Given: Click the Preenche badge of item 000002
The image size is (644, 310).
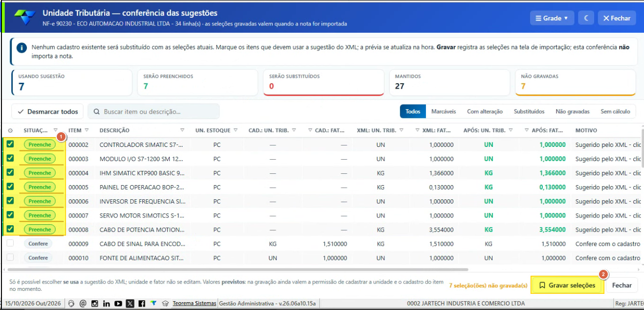Looking at the screenshot, I should (x=40, y=144).
